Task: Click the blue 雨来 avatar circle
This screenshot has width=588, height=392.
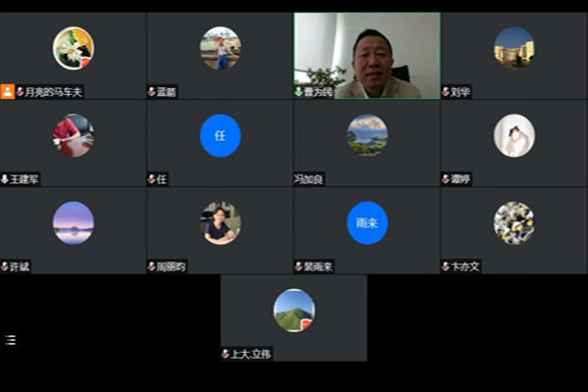Action: tap(367, 222)
